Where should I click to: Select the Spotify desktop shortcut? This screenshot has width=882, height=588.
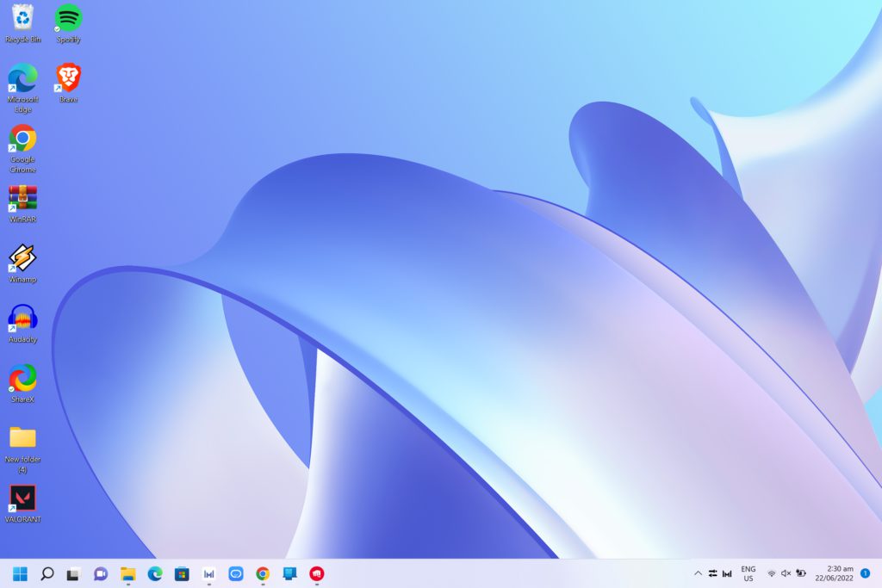coord(68,24)
